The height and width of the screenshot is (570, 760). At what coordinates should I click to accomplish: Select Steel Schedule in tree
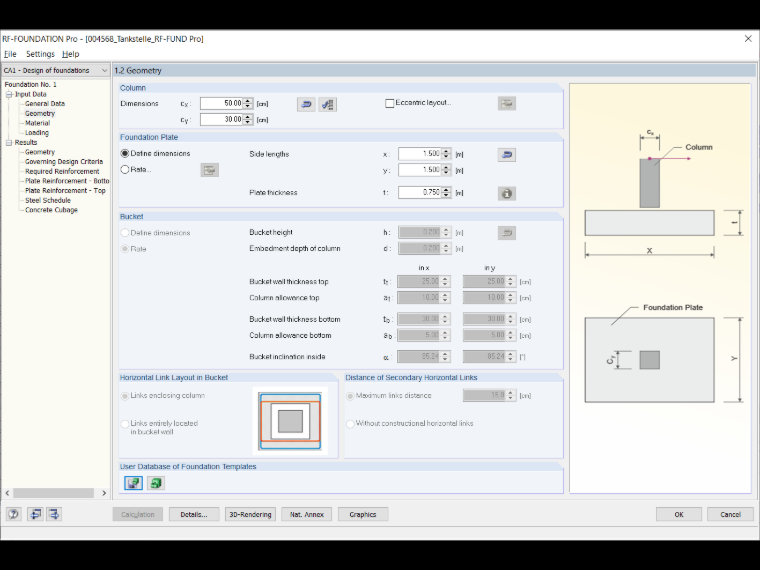[x=48, y=200]
